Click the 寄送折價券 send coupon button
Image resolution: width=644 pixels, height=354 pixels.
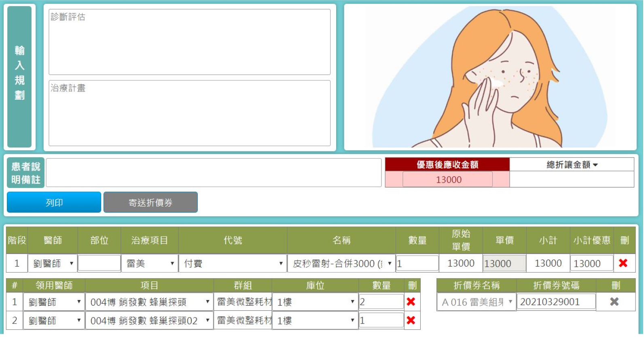(150, 203)
